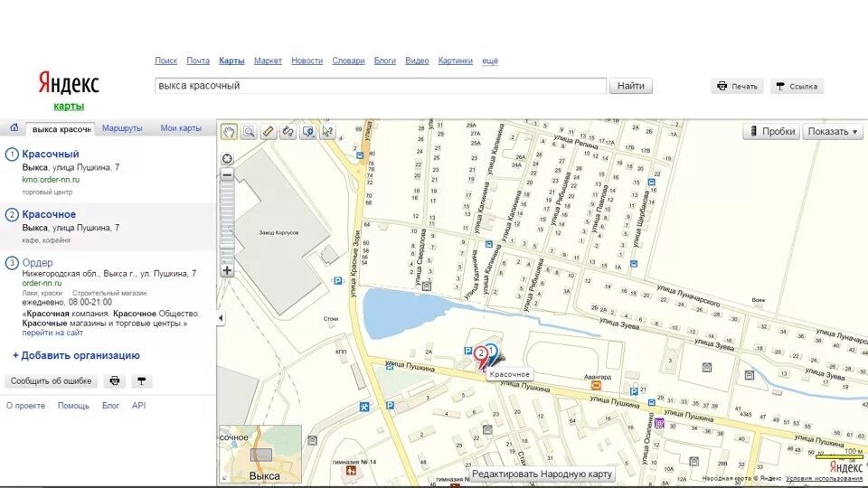This screenshot has height=488, width=868.
Task: Click Условия использования link on map
Action: click(824, 479)
